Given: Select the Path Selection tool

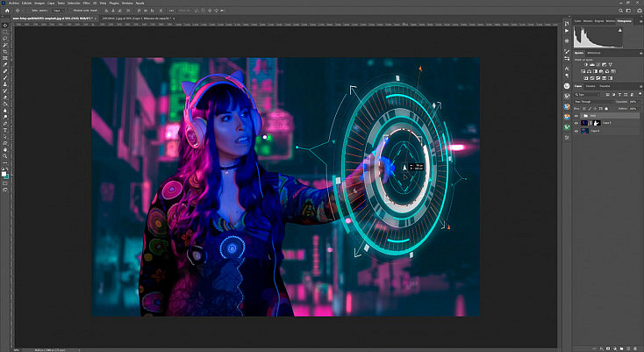Looking at the screenshot, I should [5, 136].
